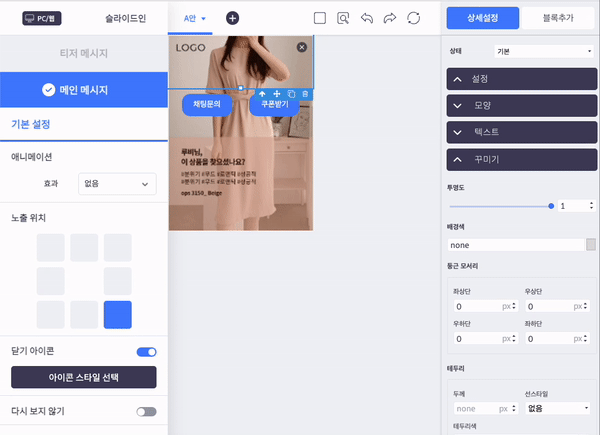The image size is (600, 435).
Task: Switch to the 블록추가 tab
Action: (x=559, y=18)
